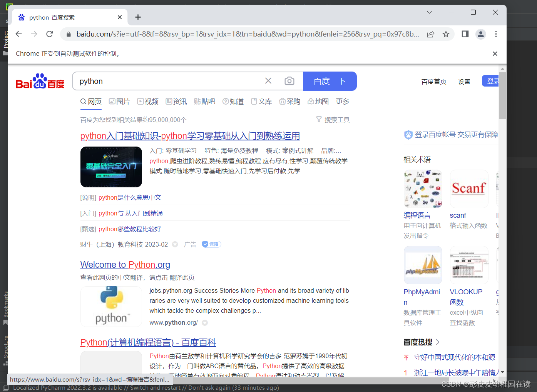Open the Chrome profile avatar
The height and width of the screenshot is (392, 537).
coord(481,34)
